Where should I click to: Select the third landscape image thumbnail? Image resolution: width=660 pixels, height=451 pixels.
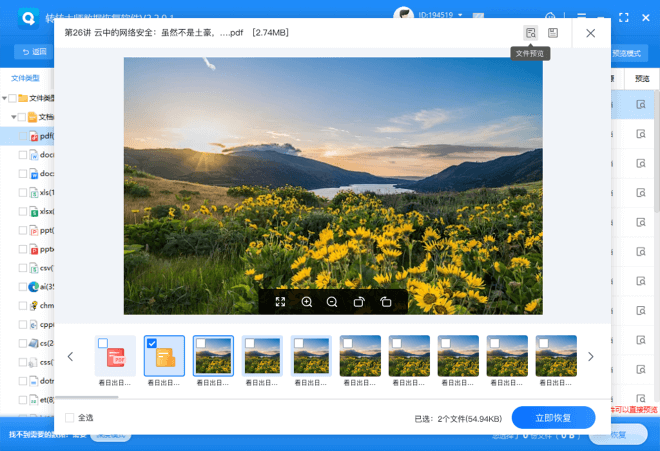[311, 356]
